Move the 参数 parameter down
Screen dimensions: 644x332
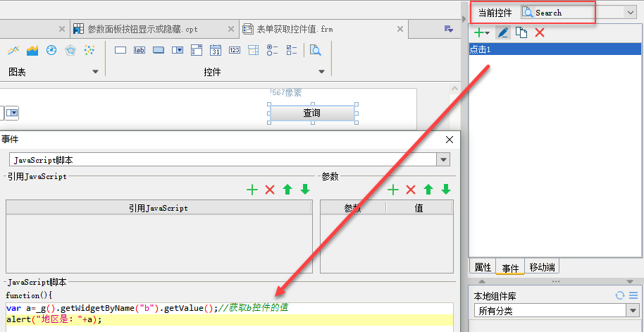click(x=446, y=190)
